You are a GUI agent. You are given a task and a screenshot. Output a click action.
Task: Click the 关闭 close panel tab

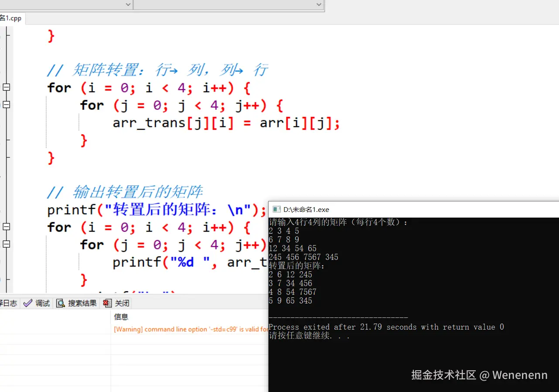tap(116, 303)
